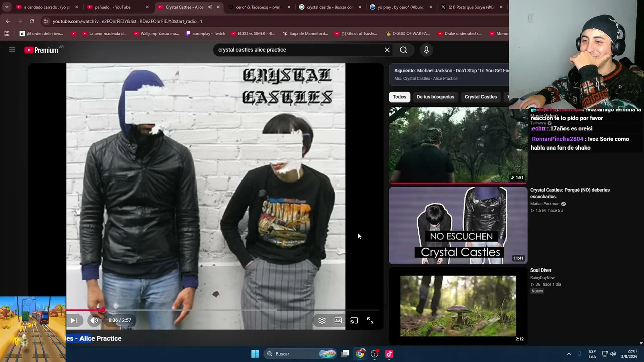Screen dimensions: 644x362
Task: Visit the Matias Parkman channel
Action: 545,204
